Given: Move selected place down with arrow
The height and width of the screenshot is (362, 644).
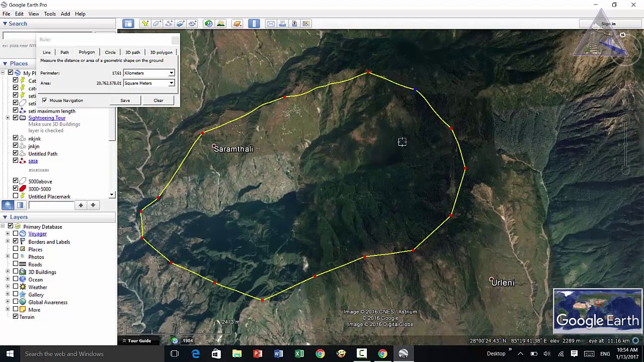Looking at the screenshot, I should [x=93, y=205].
